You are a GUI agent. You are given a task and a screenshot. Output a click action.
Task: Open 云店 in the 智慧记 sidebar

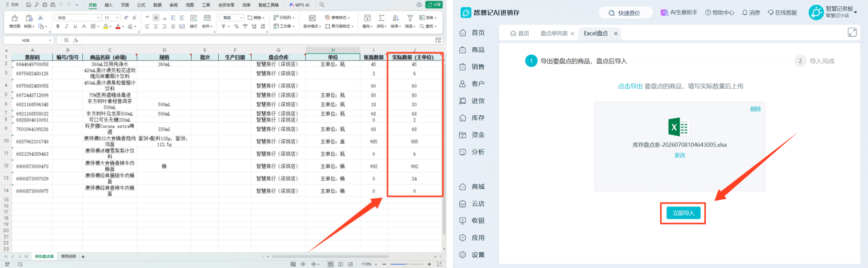(x=473, y=204)
